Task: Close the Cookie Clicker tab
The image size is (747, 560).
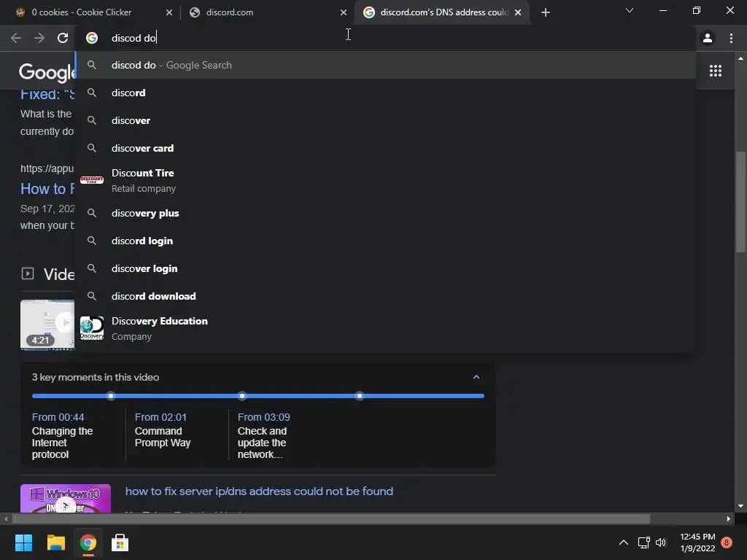Action: [x=169, y=12]
